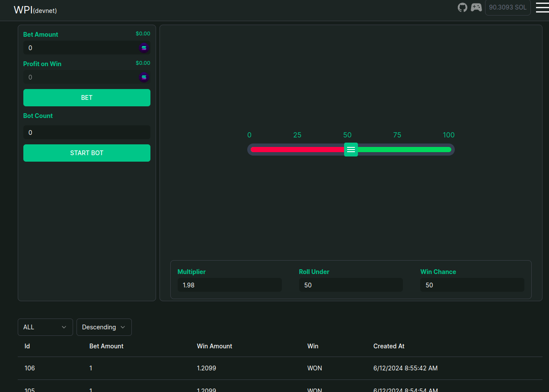Click the $0.00 value beside Profit on Win
Image resolution: width=549 pixels, height=392 pixels.
[143, 63]
